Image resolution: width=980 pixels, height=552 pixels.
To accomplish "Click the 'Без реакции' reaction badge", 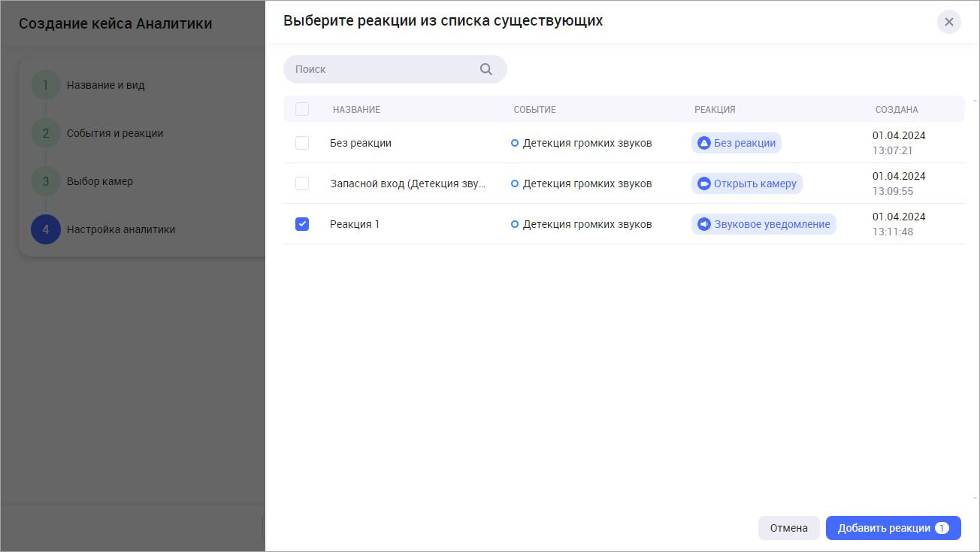I will pos(736,143).
